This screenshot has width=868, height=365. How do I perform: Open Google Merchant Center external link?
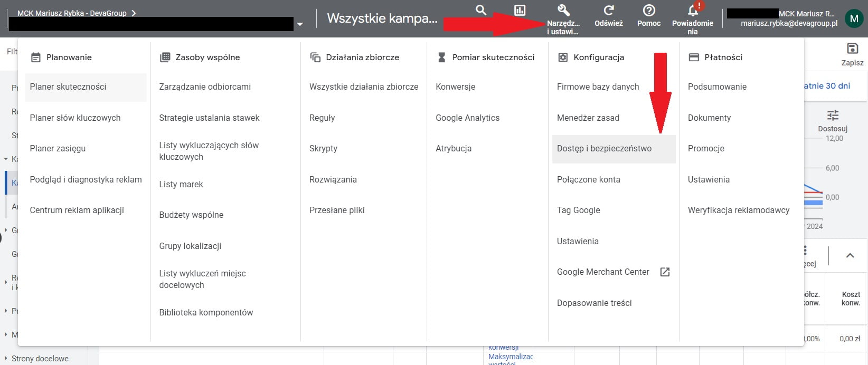(665, 272)
